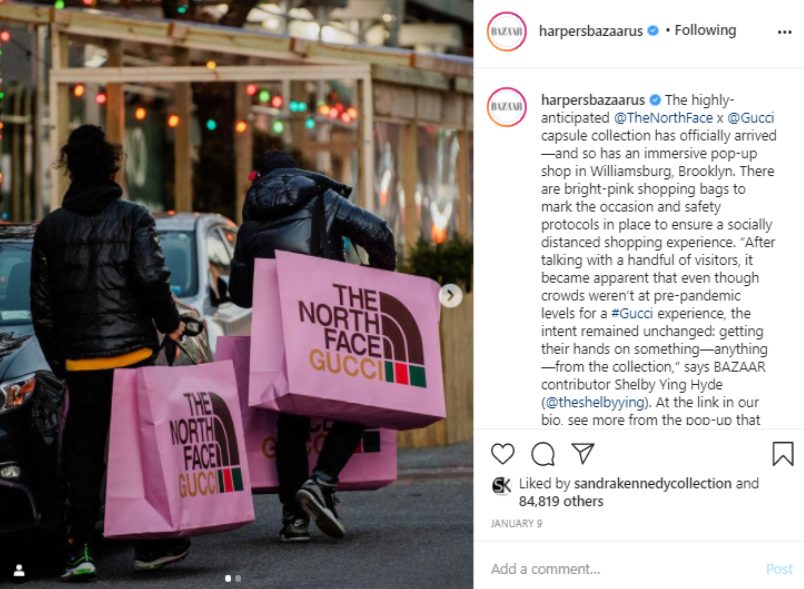View the 84,819 others likes list
This screenshot has height=589, width=804.
560,501
